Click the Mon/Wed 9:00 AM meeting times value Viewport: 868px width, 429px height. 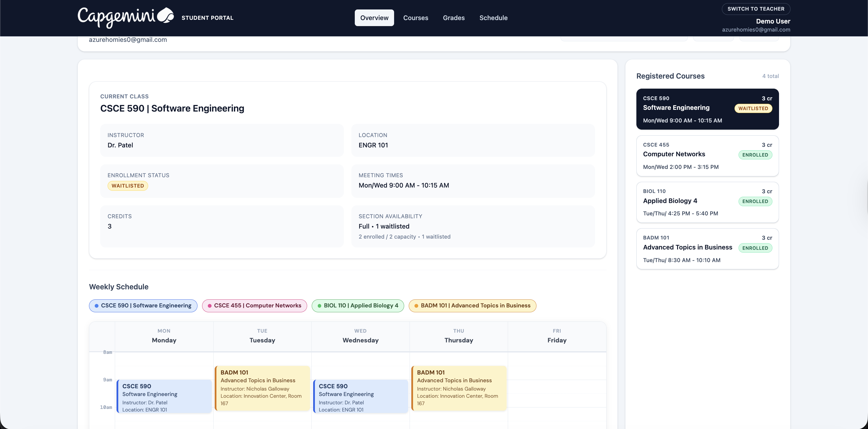point(404,185)
